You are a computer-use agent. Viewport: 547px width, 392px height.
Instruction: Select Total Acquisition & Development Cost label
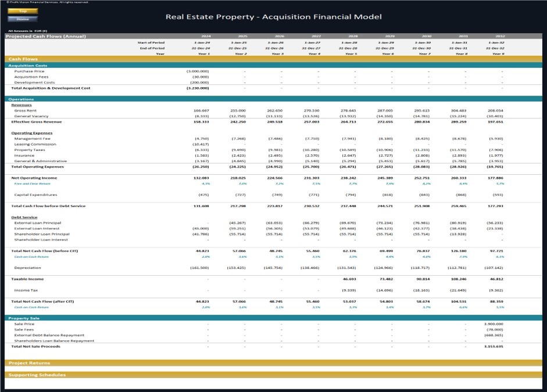51,88
